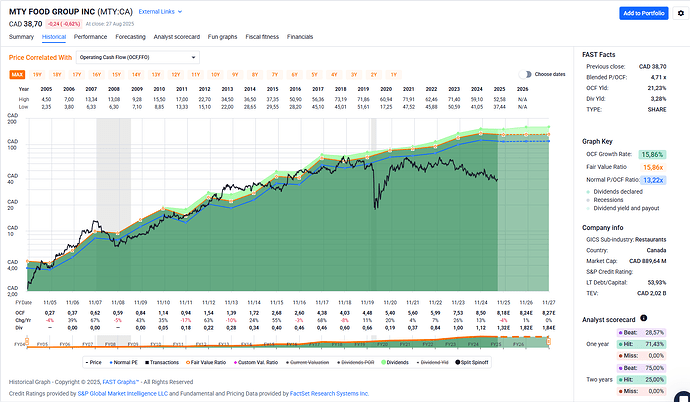Click FY20 on the mini timeline
690x402 pixels.
pos(382,344)
